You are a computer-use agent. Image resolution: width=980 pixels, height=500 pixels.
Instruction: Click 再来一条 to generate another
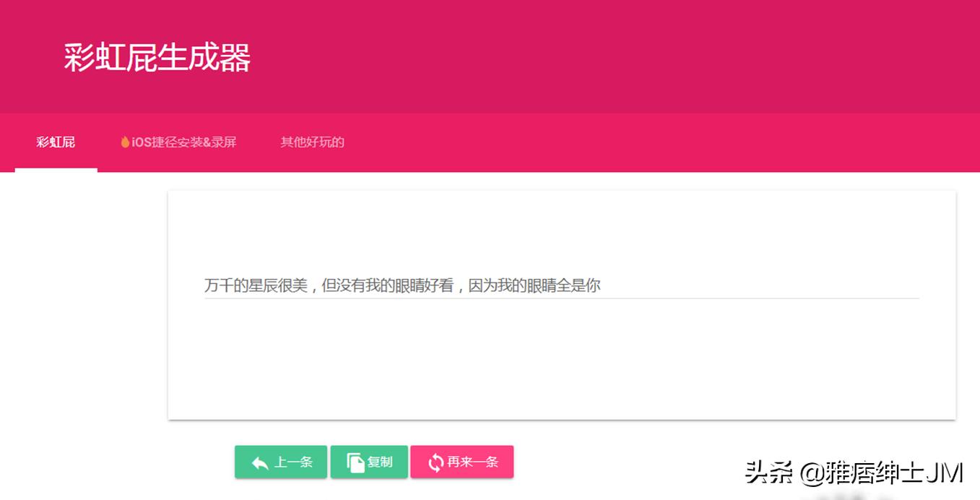(x=462, y=462)
